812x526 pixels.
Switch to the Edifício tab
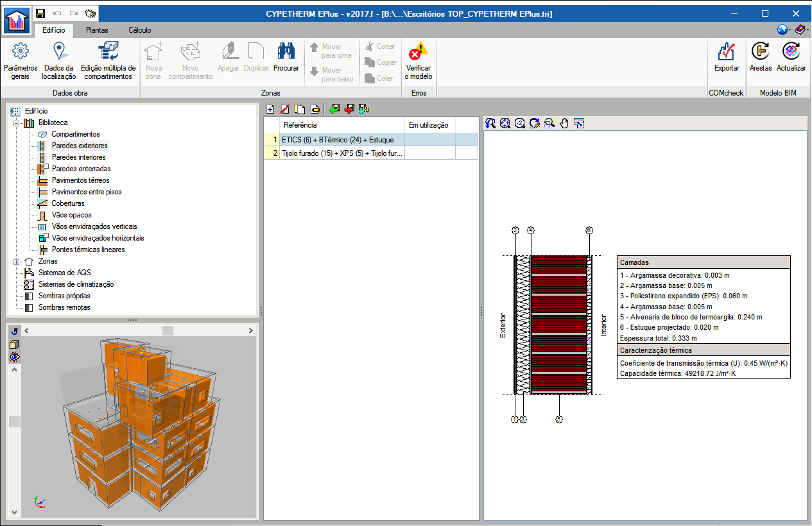(54, 30)
